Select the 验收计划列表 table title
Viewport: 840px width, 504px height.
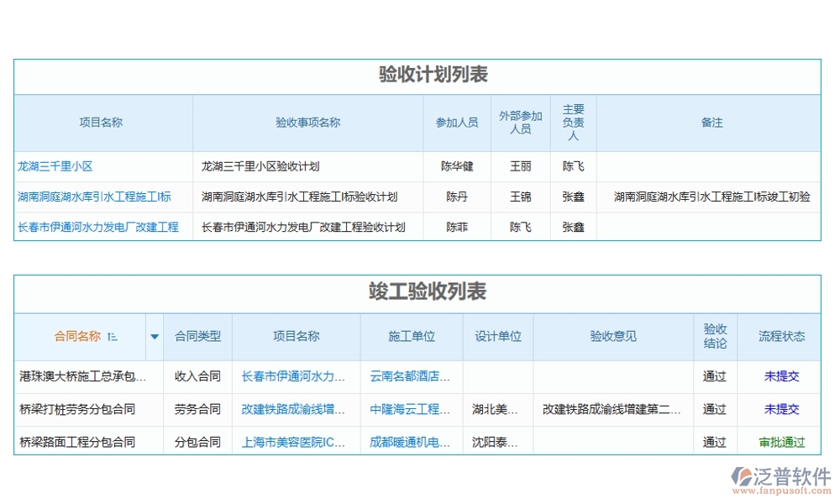(x=420, y=75)
